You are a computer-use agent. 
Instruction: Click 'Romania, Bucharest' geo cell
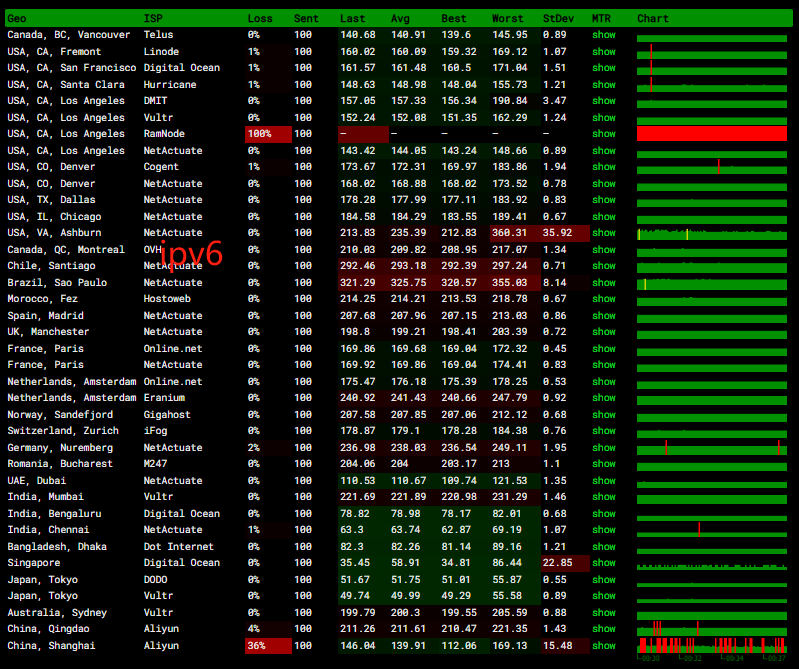[60, 464]
